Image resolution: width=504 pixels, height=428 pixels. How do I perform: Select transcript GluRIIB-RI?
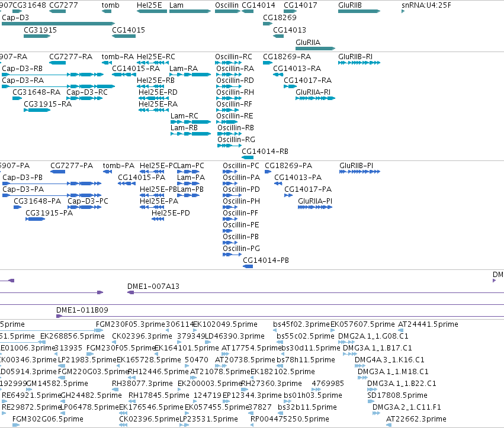coord(355,57)
